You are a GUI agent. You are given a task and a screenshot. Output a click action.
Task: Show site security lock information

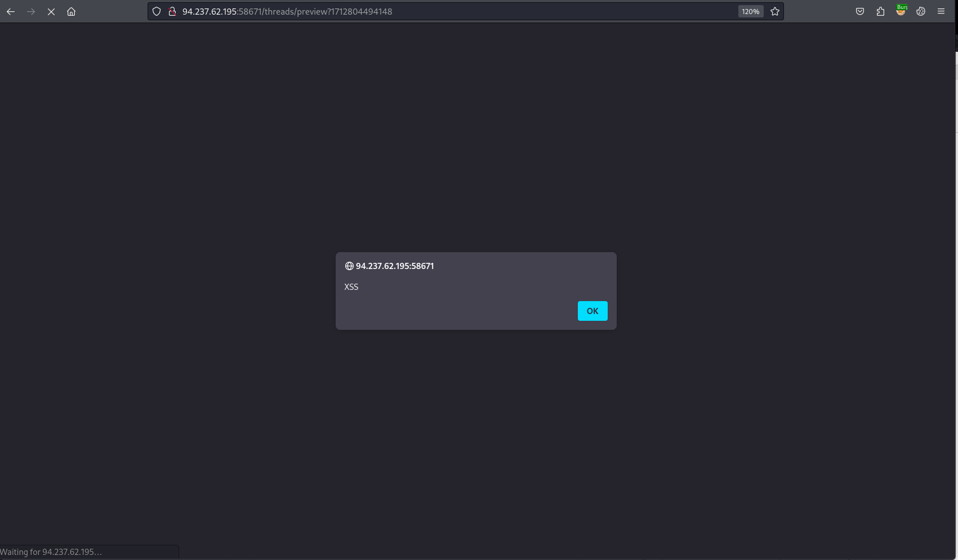pyautogui.click(x=173, y=11)
